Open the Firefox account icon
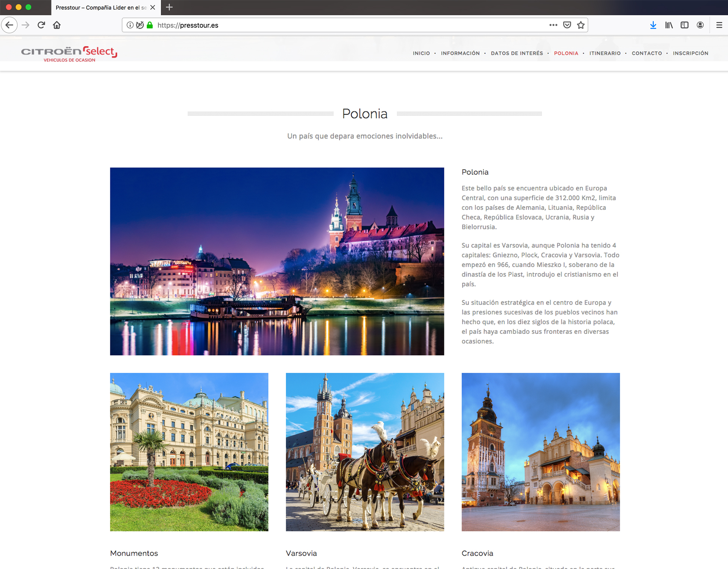The height and width of the screenshot is (569, 728). pos(700,25)
